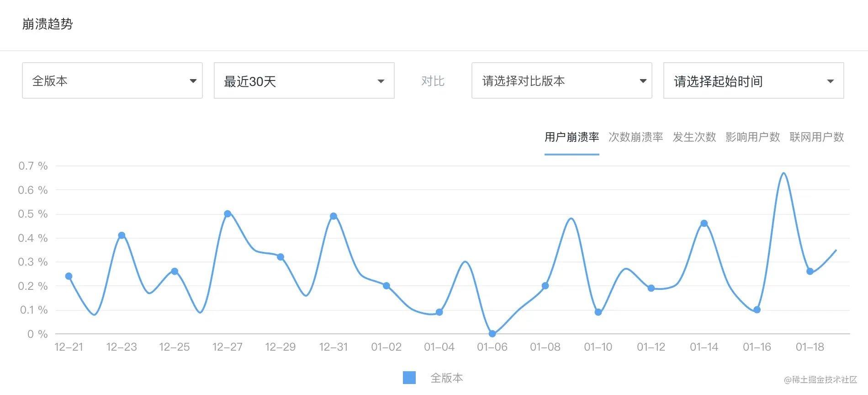Open the 全版本 version dropdown

point(112,80)
